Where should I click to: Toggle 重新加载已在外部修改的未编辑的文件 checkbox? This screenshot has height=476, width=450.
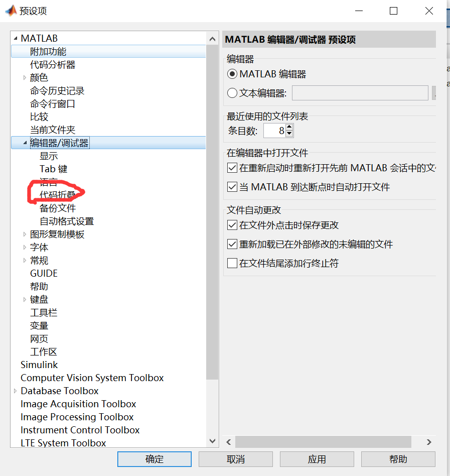(232, 244)
